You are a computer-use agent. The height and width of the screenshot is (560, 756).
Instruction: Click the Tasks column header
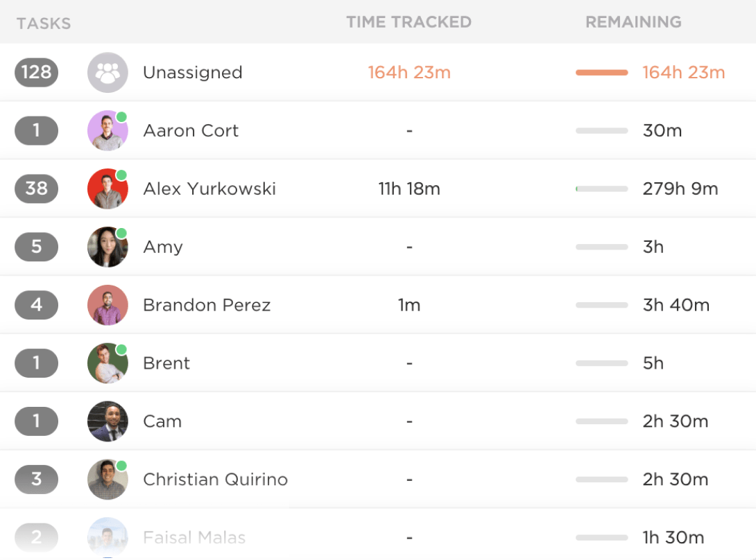pyautogui.click(x=44, y=24)
